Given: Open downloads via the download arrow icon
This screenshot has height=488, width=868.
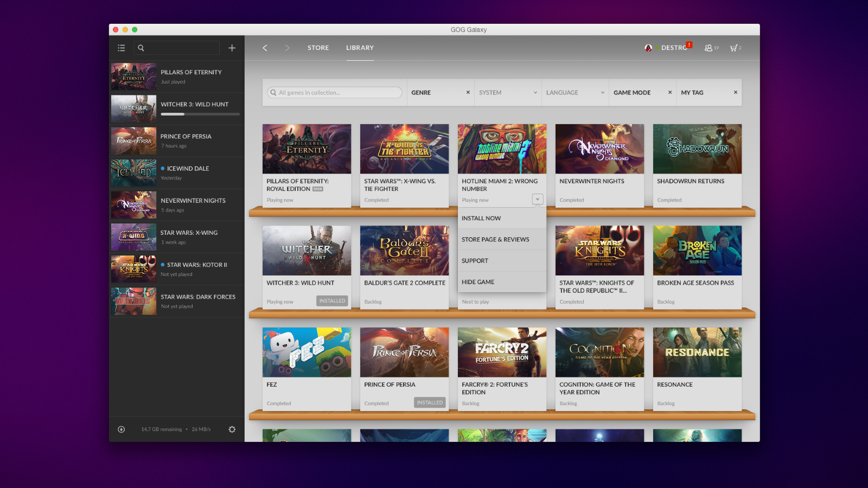Looking at the screenshot, I should (x=120, y=429).
